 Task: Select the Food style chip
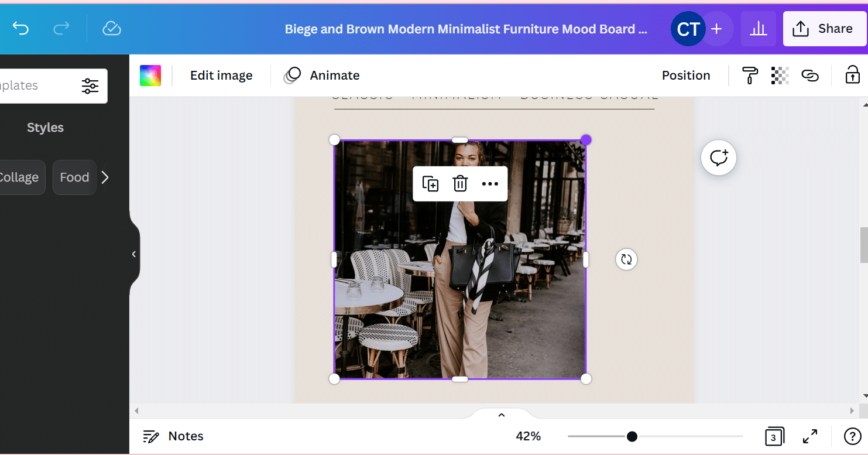click(74, 177)
